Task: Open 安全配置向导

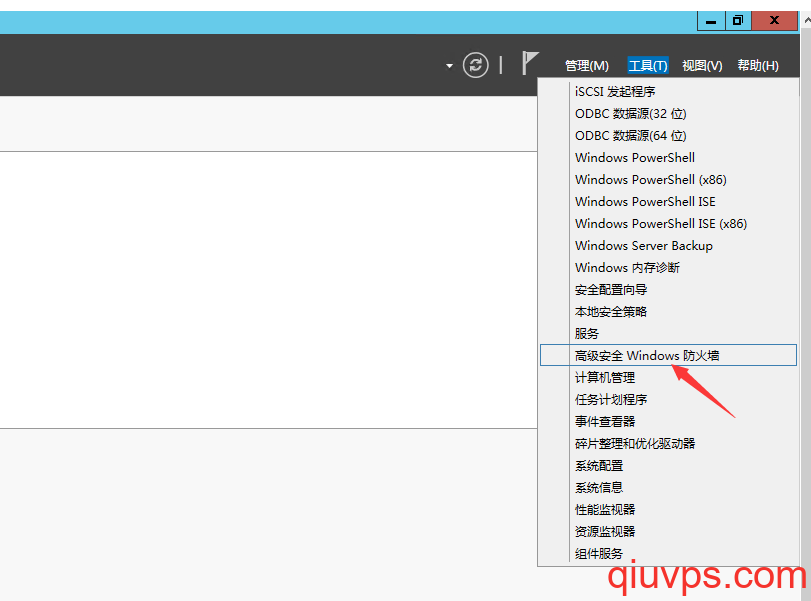Action: click(x=668, y=290)
